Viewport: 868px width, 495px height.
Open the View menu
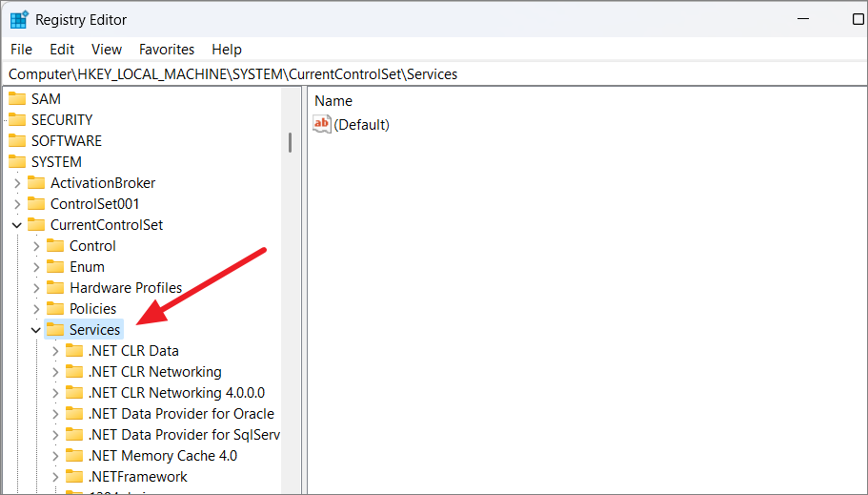pyautogui.click(x=107, y=50)
